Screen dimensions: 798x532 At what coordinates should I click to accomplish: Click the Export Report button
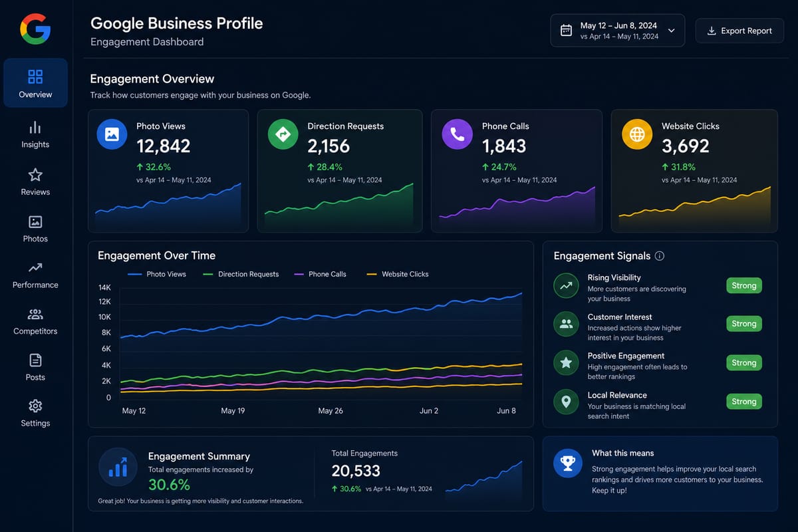pos(739,31)
